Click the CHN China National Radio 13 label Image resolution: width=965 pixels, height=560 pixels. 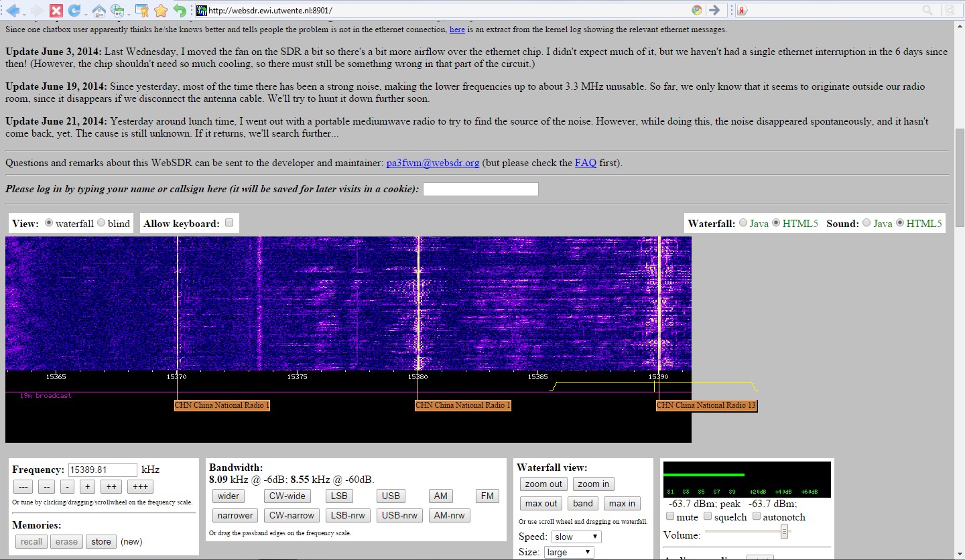tap(706, 405)
